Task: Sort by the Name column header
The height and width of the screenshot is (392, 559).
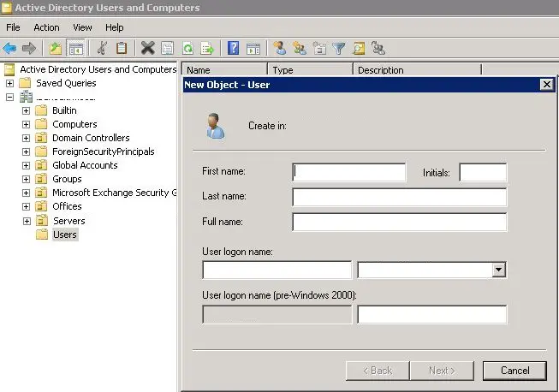Action: click(x=224, y=70)
